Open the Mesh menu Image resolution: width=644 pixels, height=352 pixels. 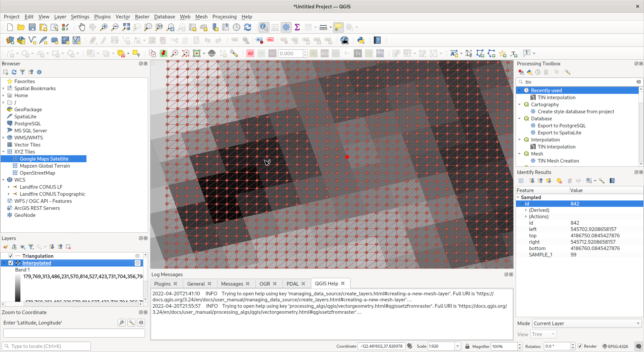click(x=201, y=17)
